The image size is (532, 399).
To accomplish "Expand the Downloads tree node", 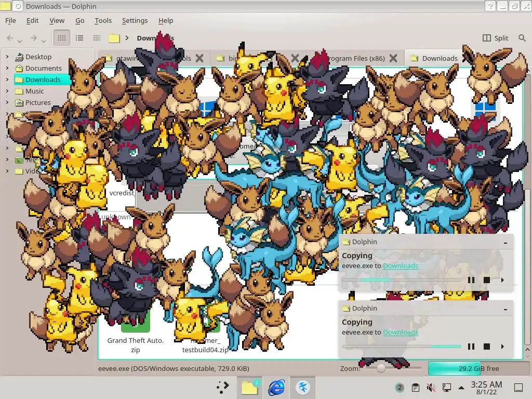I will tap(7, 79).
